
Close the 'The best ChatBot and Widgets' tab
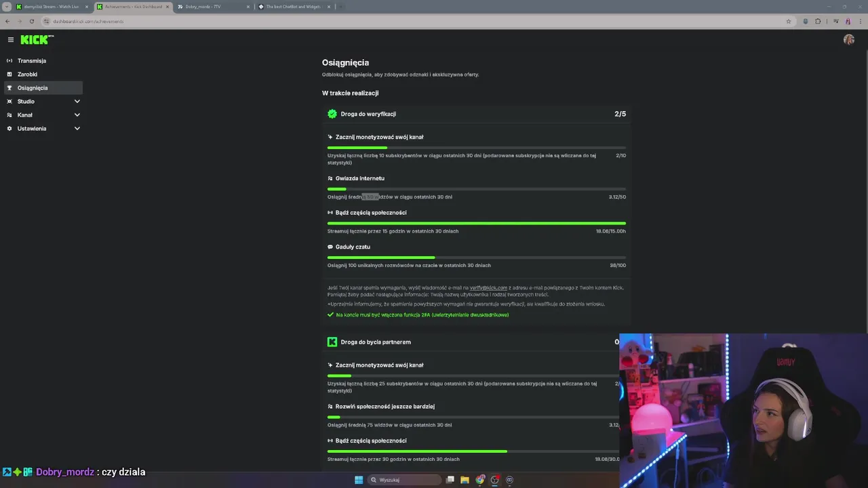[328, 7]
